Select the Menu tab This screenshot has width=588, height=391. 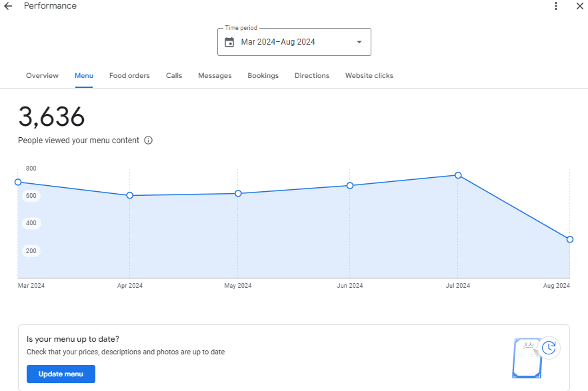[84, 76]
